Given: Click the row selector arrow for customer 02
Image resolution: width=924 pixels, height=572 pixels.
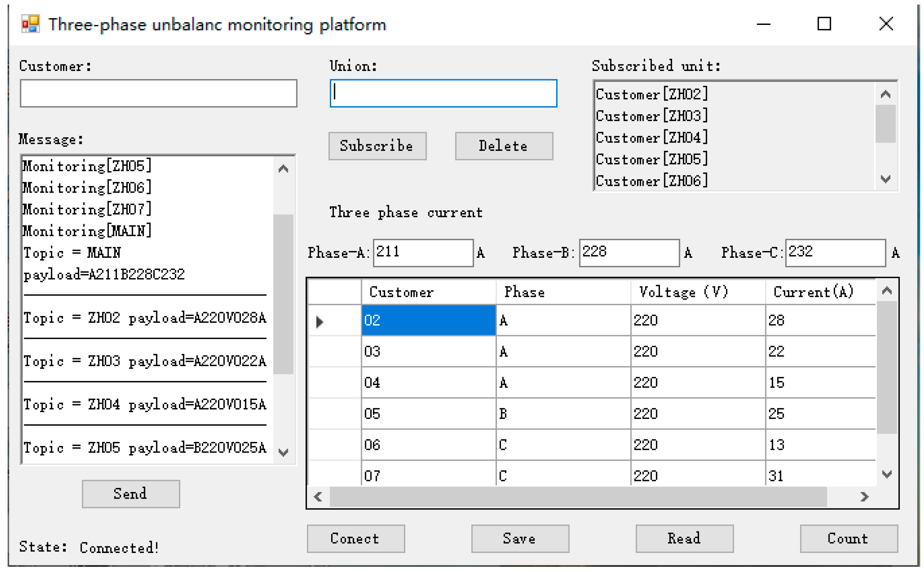Looking at the screenshot, I should (x=320, y=321).
